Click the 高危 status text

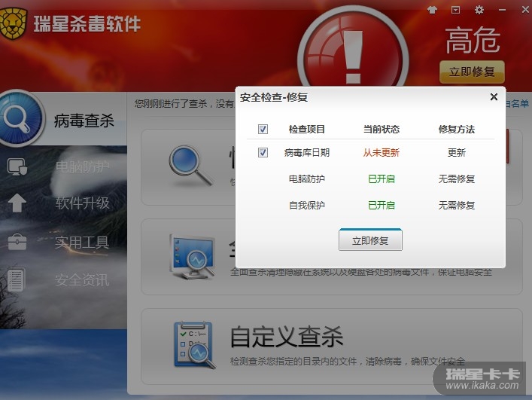tap(473, 41)
